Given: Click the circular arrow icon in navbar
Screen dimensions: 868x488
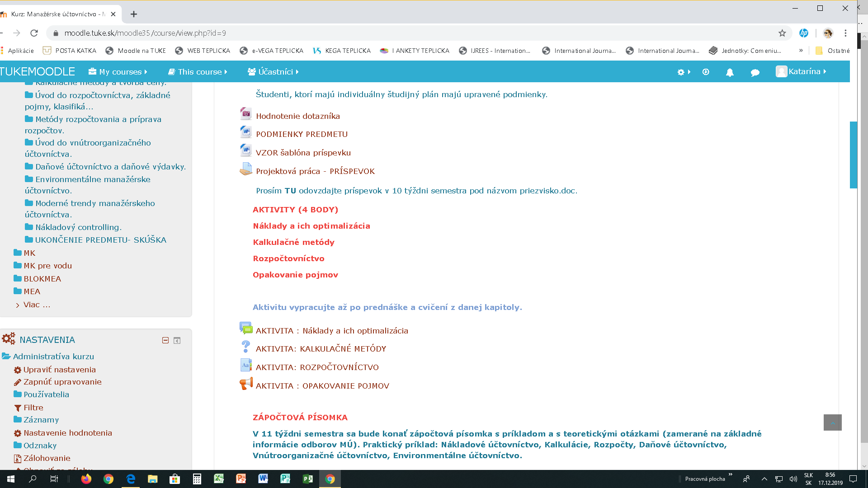Looking at the screenshot, I should tap(706, 72).
